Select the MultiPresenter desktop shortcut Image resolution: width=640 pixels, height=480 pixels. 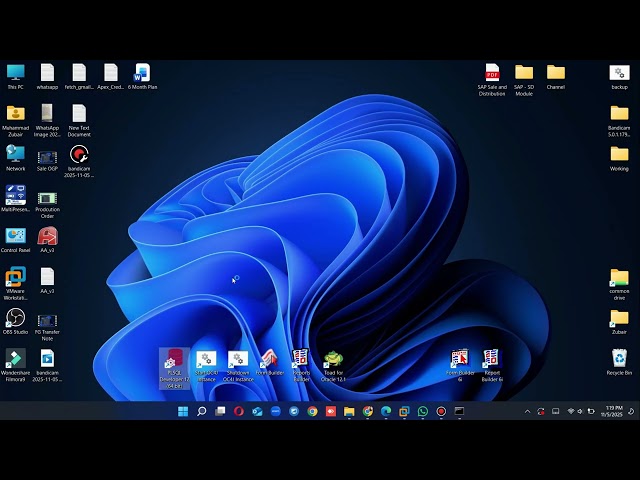tap(16, 199)
